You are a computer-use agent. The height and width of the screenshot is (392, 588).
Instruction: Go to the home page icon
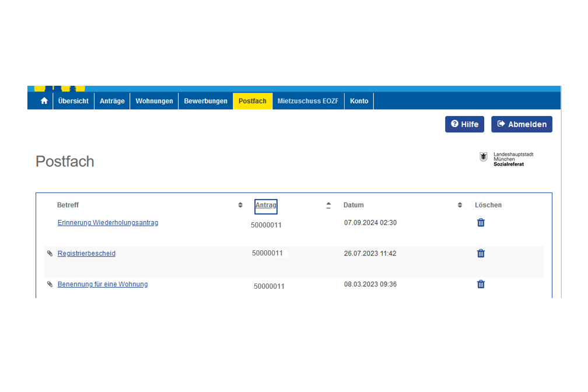pos(44,101)
